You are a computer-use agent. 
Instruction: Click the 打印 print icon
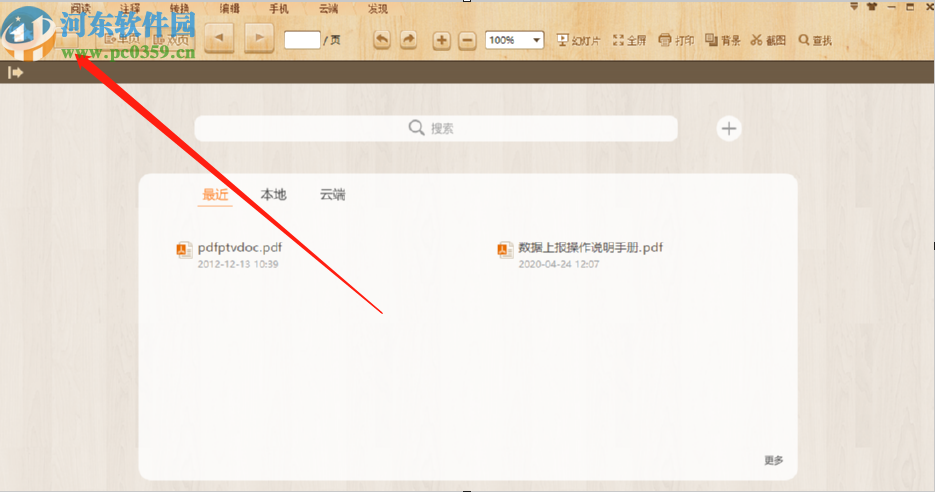676,40
